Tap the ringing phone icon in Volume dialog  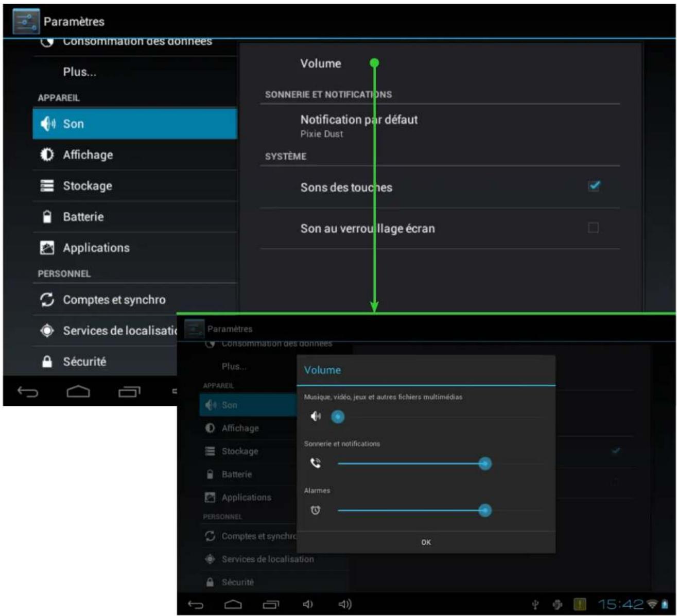pos(316,463)
